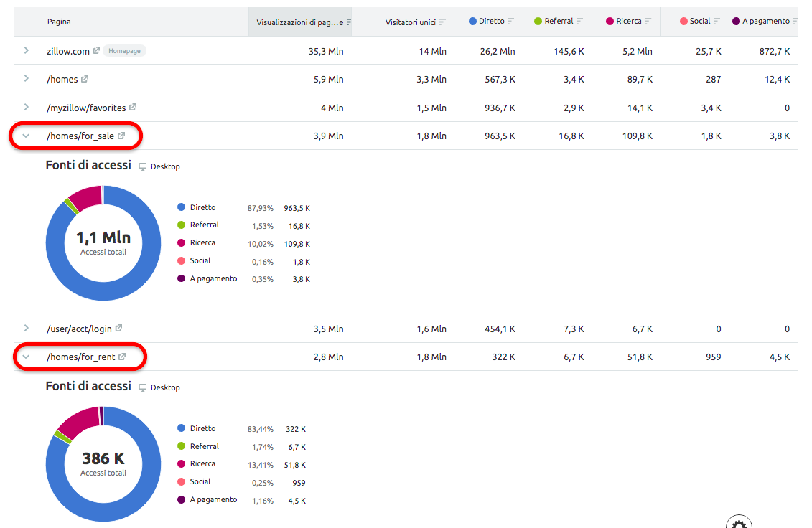The image size is (812, 528).
Task: Sort by Visualizzazioni di pagina column header
Action: 300,22
